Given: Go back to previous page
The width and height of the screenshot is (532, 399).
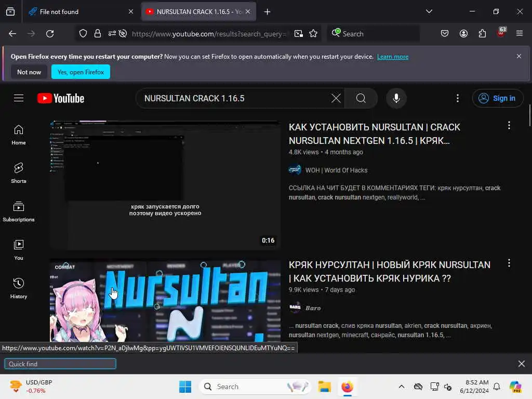Looking at the screenshot, I should 12,34.
